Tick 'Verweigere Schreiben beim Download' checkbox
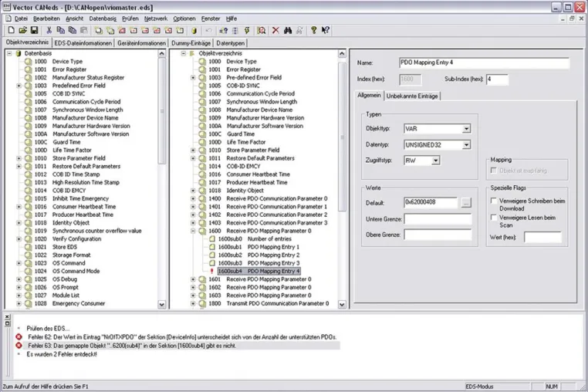 click(x=494, y=201)
